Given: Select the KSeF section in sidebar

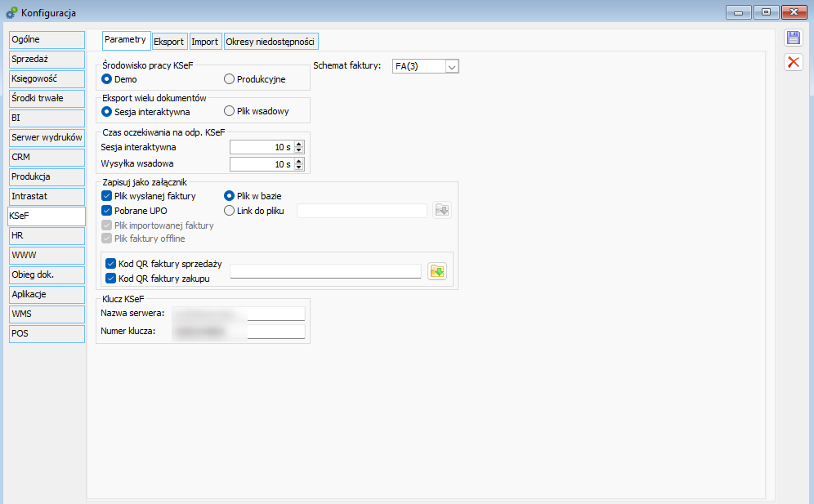Looking at the screenshot, I should pos(47,216).
